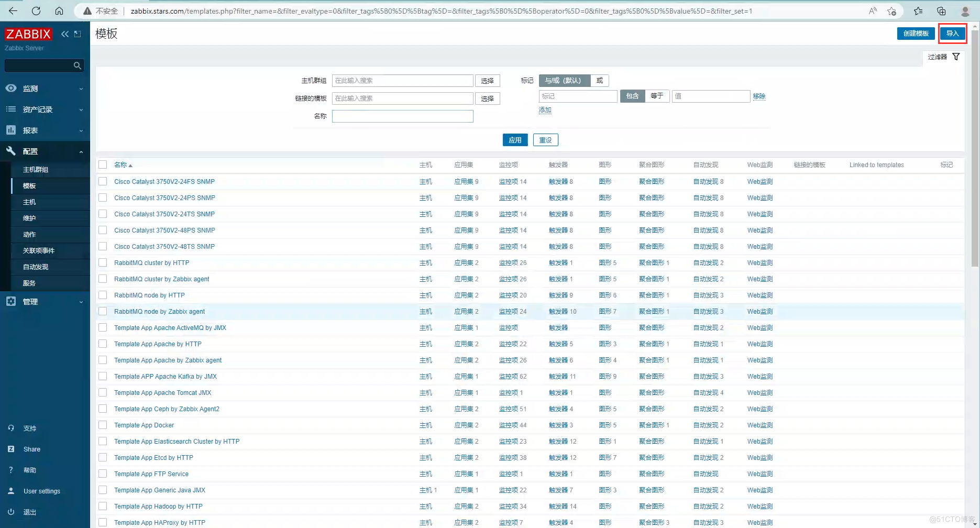
Task: Check Cisco Catalyst 3750V2-24FS SNMP row
Action: (103, 181)
